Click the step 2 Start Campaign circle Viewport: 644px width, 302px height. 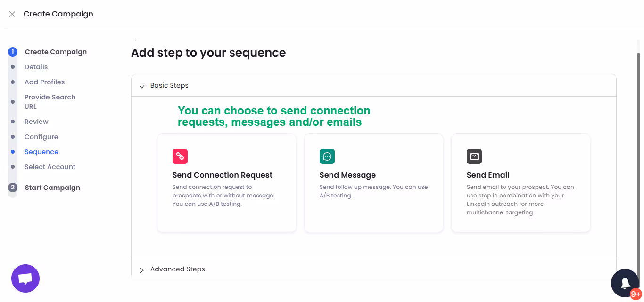[13, 187]
